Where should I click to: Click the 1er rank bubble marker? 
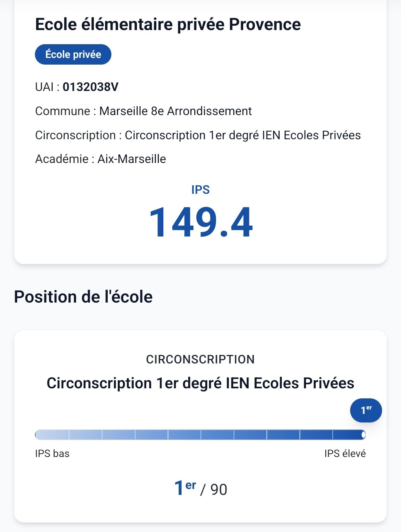[366, 410]
